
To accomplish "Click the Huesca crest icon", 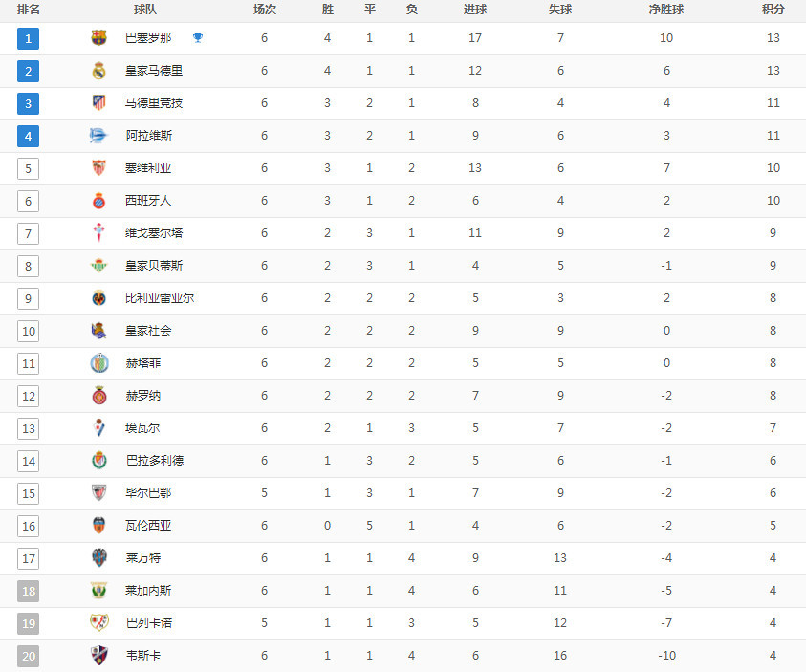I will [98, 656].
